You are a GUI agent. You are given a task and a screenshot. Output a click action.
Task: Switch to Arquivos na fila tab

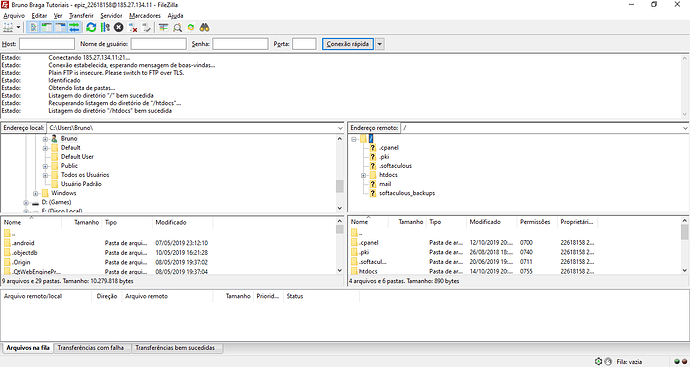27,348
